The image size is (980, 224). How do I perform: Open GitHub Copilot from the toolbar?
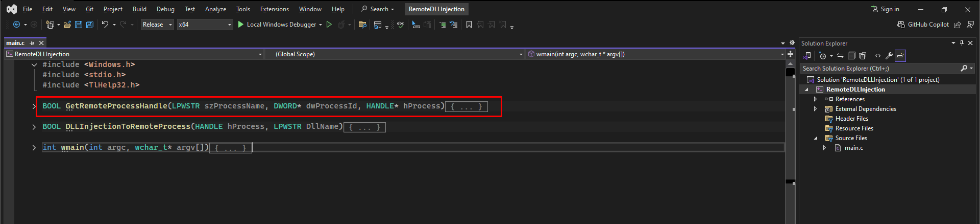coord(923,25)
